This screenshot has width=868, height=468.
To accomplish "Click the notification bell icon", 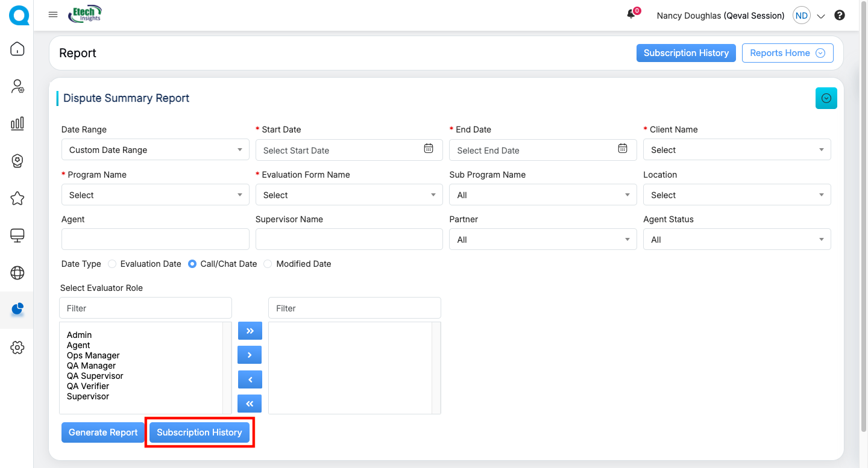I will [x=631, y=14].
